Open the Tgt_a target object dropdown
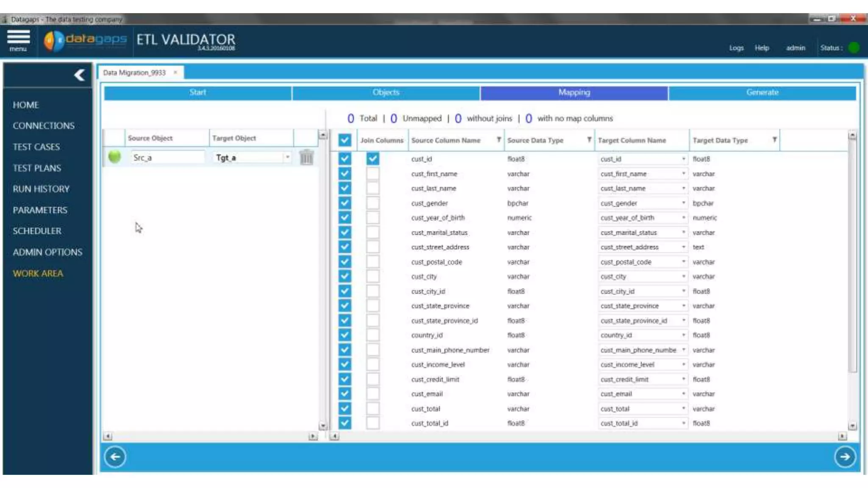868x488 pixels. coord(287,158)
